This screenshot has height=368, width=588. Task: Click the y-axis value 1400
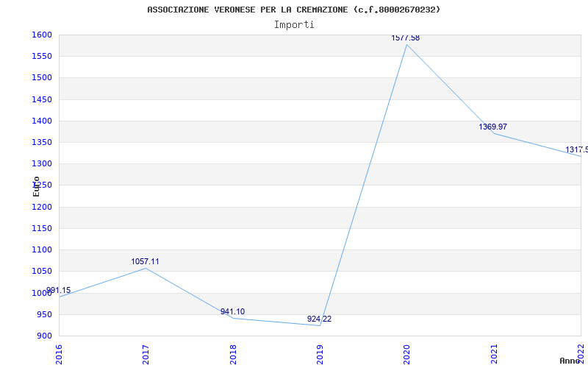pos(42,121)
